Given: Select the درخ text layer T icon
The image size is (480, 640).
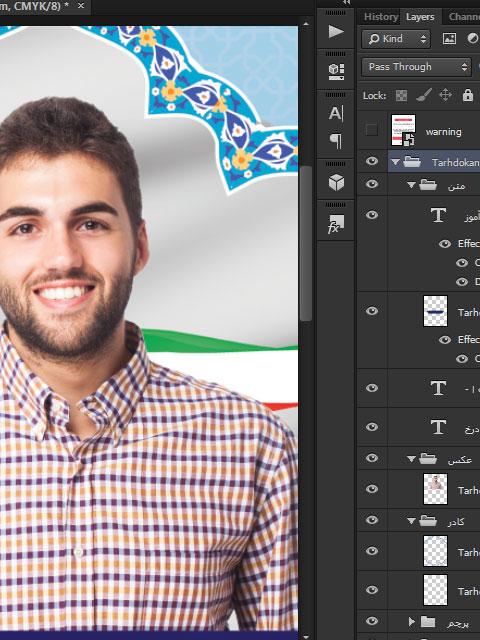Looking at the screenshot, I should (438, 427).
